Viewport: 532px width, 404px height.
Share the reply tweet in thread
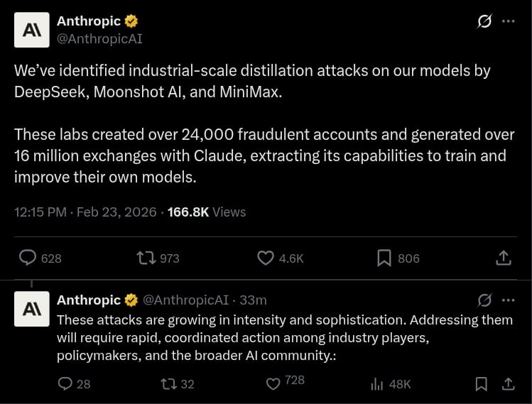tap(508, 384)
